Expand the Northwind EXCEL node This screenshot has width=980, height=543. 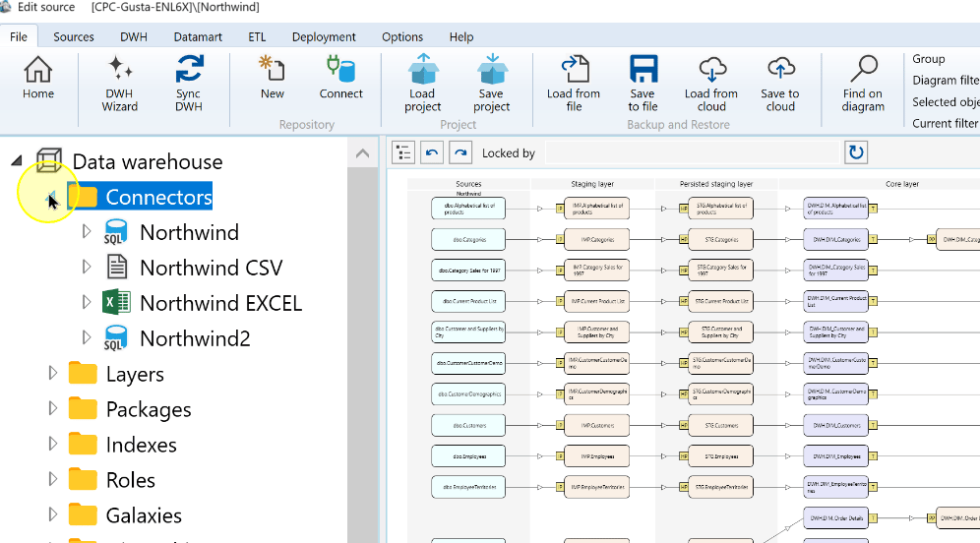point(87,302)
